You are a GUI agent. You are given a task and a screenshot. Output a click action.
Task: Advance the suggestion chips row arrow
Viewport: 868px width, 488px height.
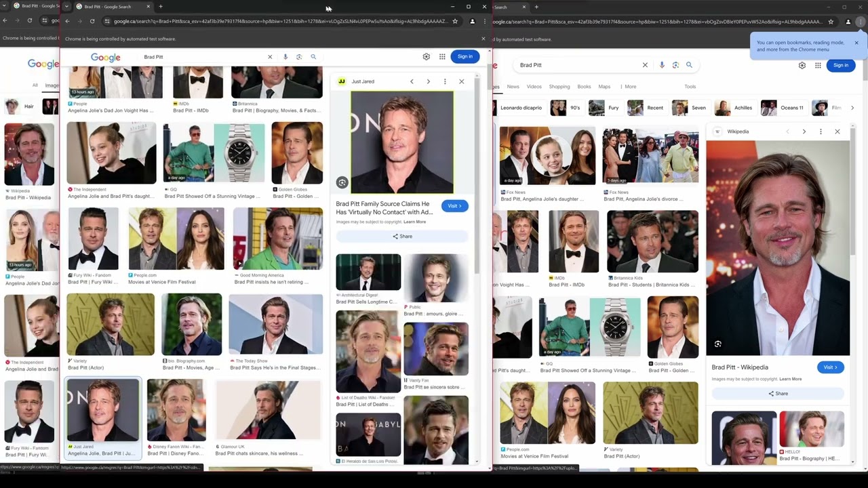pyautogui.click(x=852, y=108)
